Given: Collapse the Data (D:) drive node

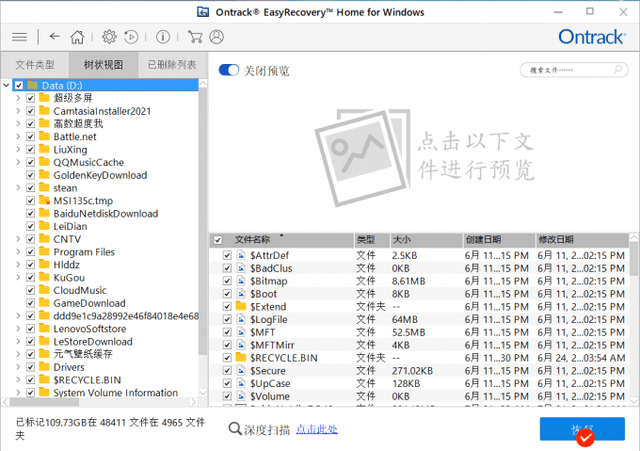Looking at the screenshot, I should tap(6, 85).
